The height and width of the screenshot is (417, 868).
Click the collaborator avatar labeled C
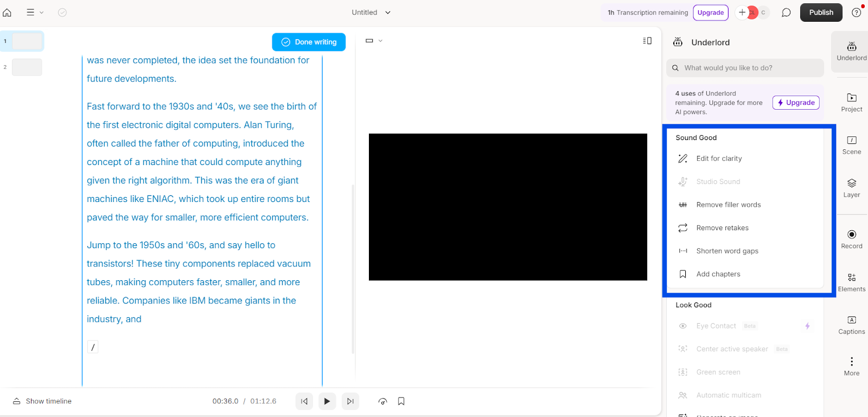click(x=763, y=12)
